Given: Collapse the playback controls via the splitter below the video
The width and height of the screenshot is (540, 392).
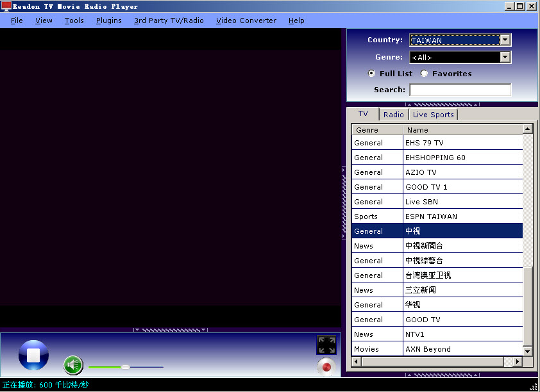Looking at the screenshot, I should [171, 330].
